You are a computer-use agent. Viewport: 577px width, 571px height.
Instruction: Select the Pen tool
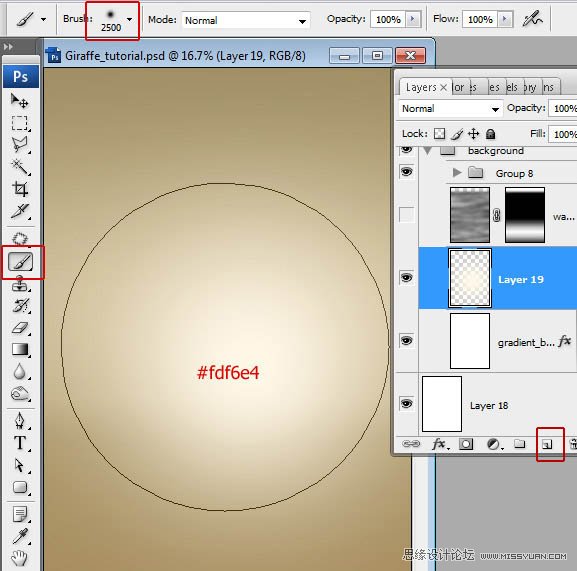pos(20,421)
